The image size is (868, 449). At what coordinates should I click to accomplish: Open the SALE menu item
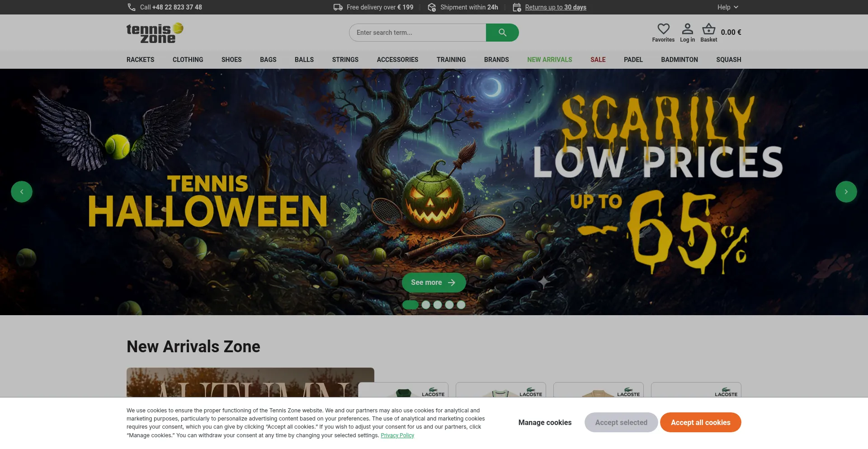(x=598, y=60)
